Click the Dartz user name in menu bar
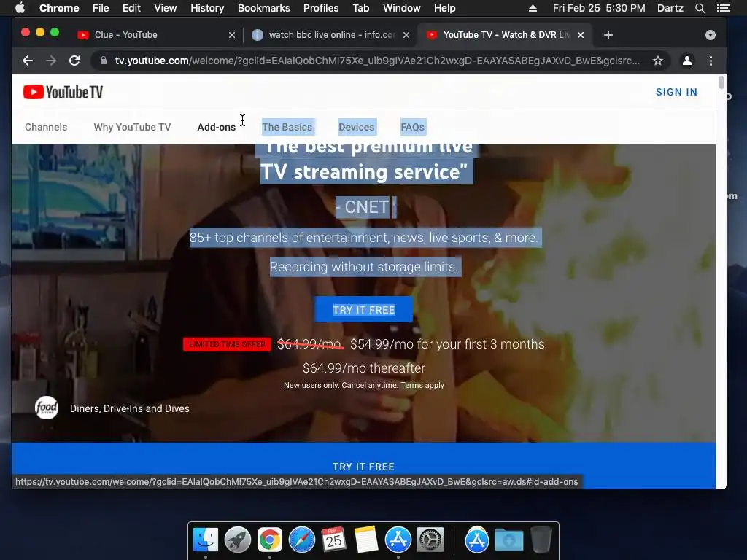The height and width of the screenshot is (560, 747). click(x=670, y=8)
